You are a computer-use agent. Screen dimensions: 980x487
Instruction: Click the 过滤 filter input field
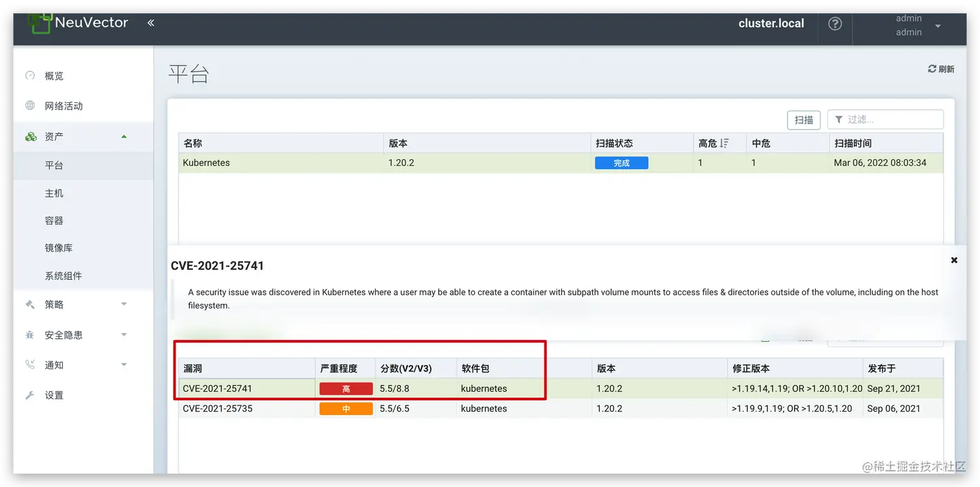coord(885,119)
